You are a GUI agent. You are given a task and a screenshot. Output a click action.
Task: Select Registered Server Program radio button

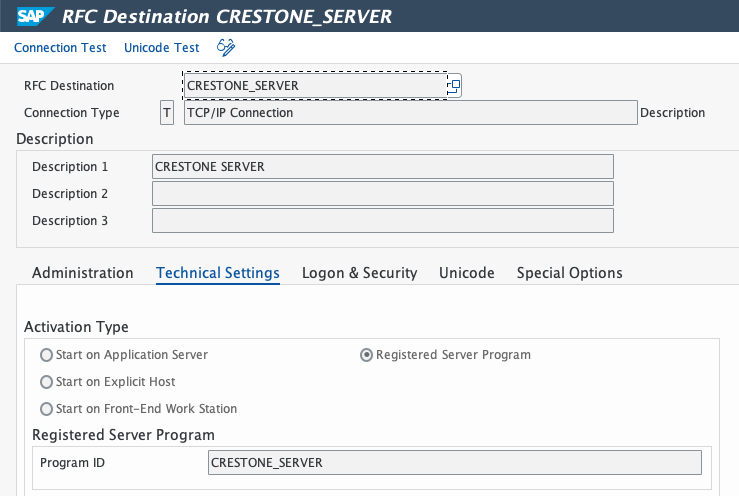coord(366,355)
